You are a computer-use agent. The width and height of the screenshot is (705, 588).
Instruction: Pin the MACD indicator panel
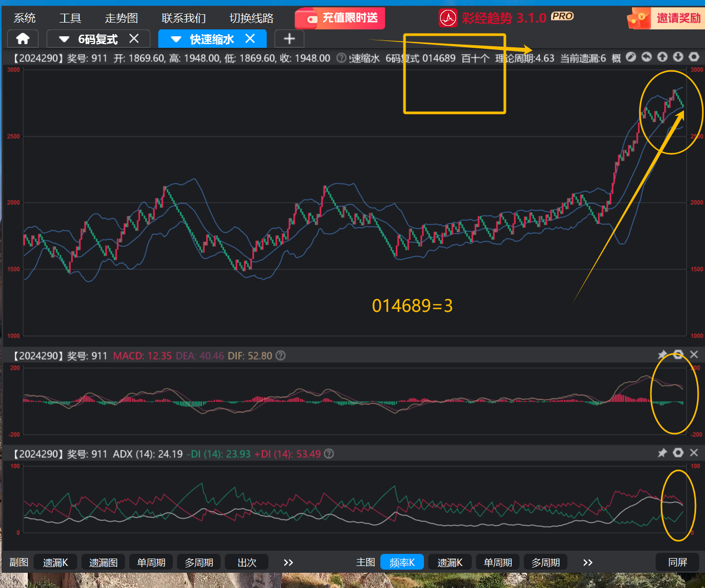click(662, 355)
